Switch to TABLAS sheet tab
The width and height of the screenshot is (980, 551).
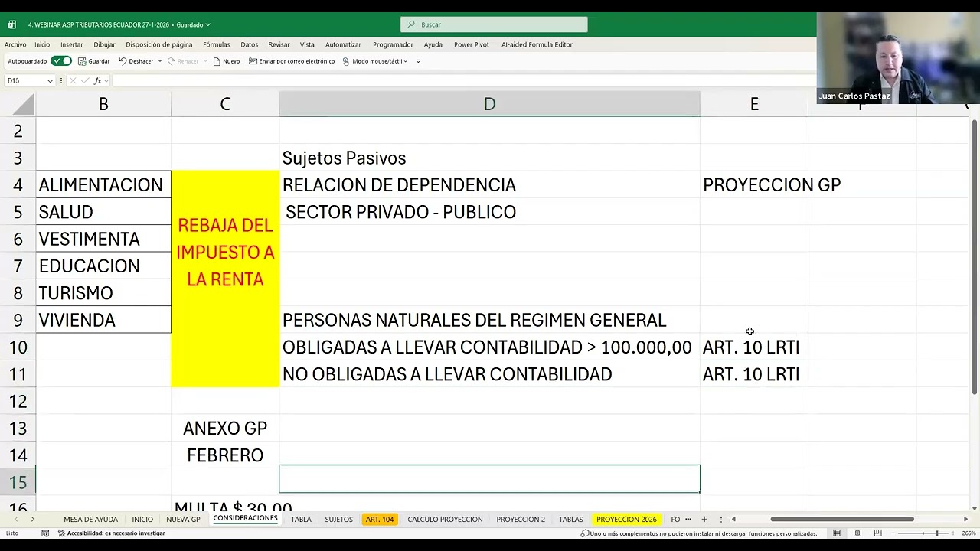coord(570,519)
